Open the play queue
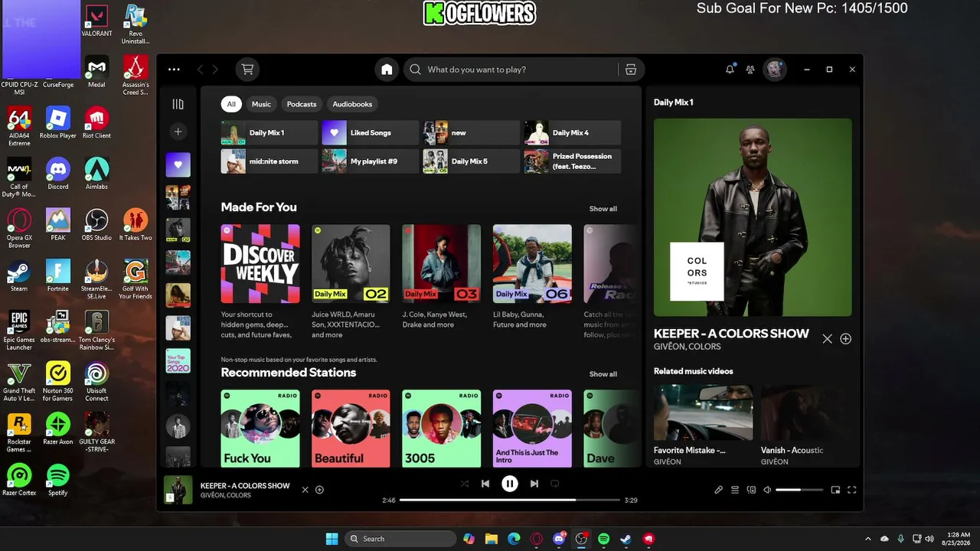980x551 pixels. pyautogui.click(x=735, y=490)
